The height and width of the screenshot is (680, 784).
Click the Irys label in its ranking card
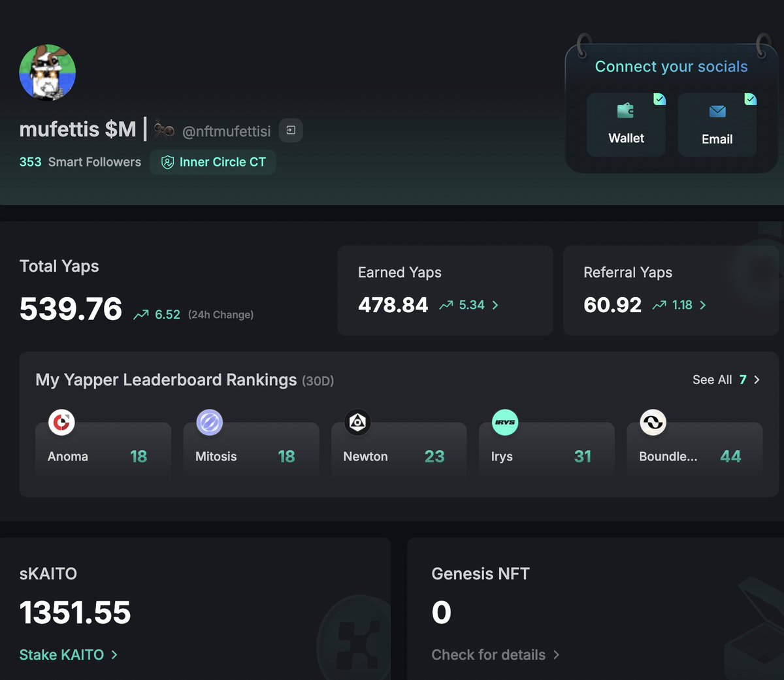502,457
